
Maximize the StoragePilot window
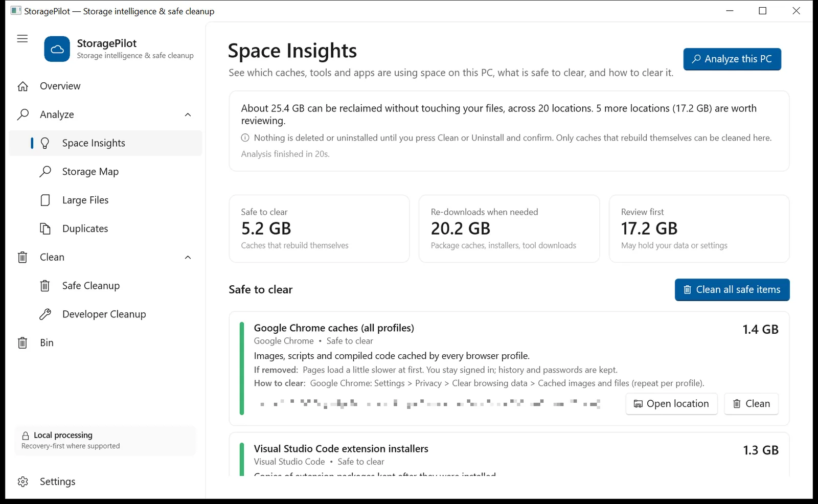[x=762, y=11]
